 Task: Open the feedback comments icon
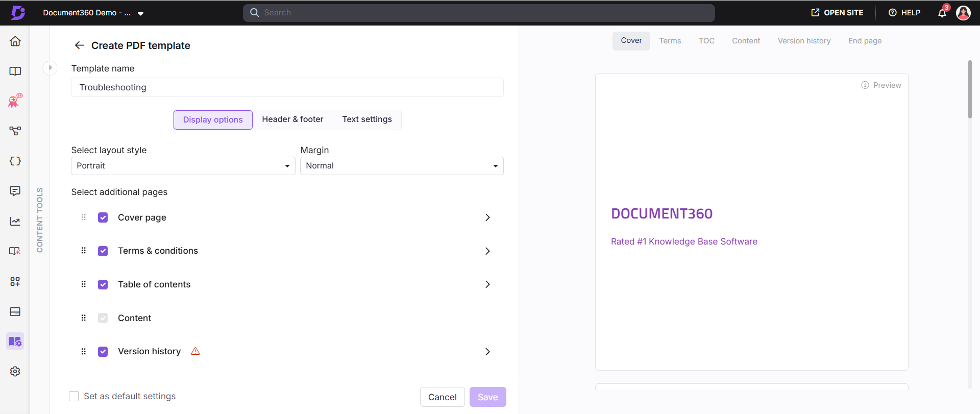pos(15,191)
